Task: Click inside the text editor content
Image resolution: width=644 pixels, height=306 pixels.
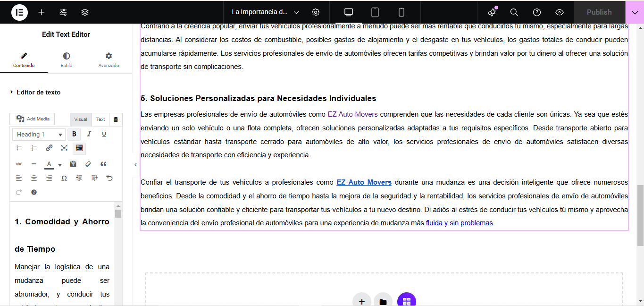Action: [x=62, y=255]
